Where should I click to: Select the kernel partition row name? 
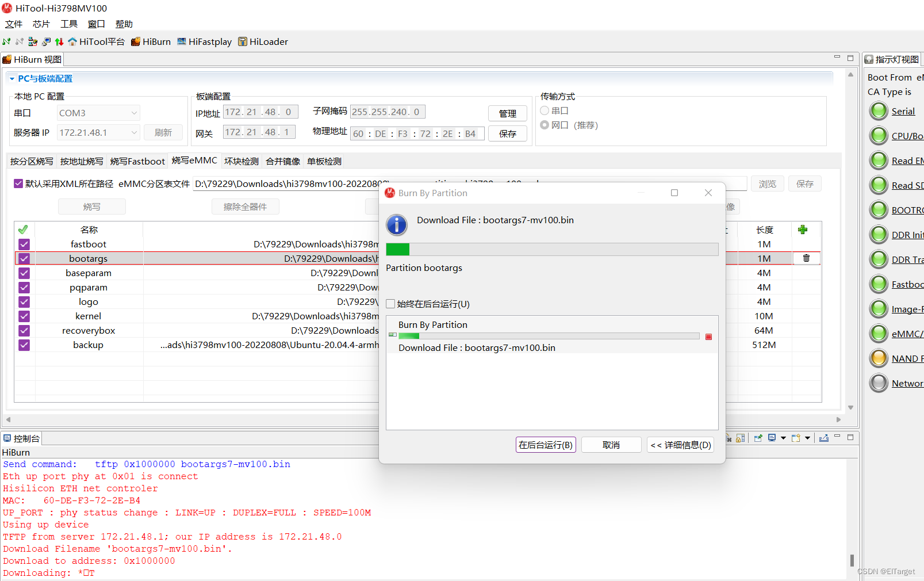click(89, 316)
